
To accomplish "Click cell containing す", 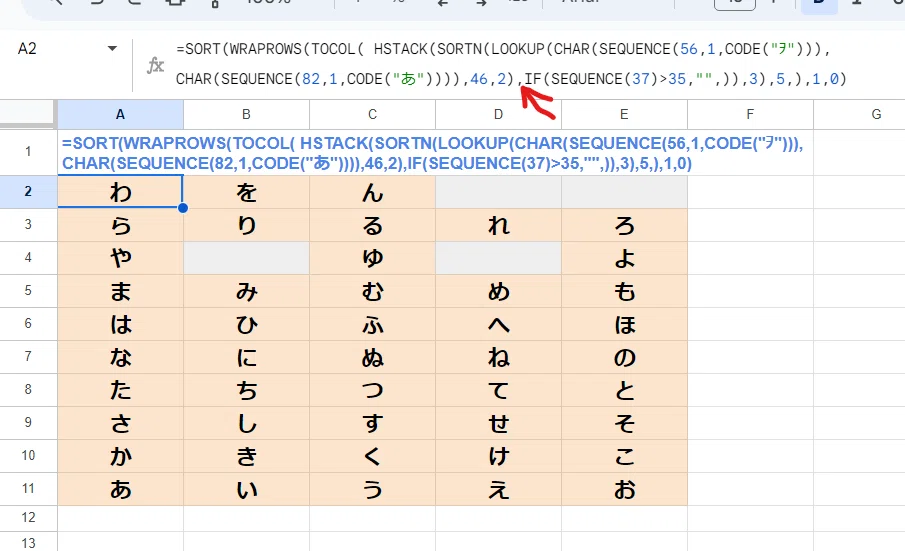I will [372, 422].
